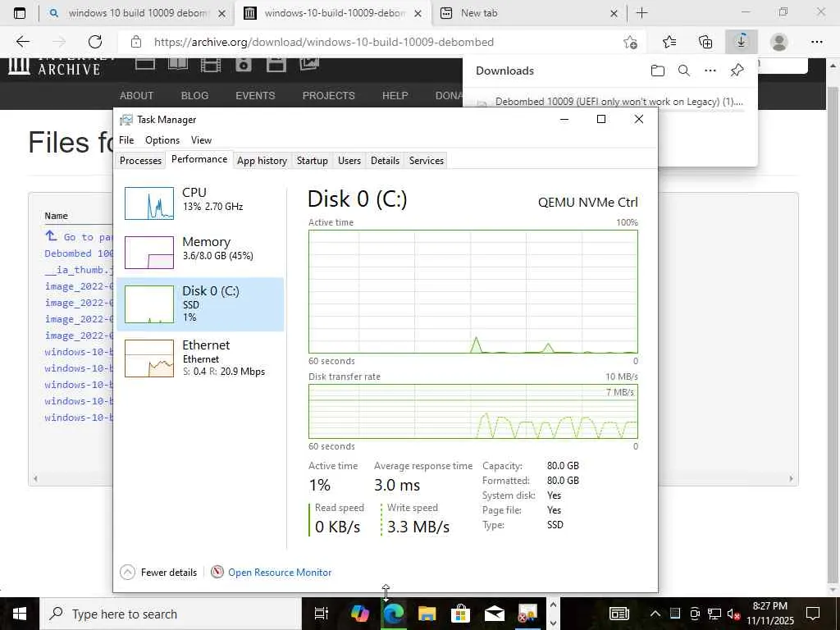Show hidden system tray icons chevron
This screenshot has height=630, width=840.
pyautogui.click(x=655, y=614)
